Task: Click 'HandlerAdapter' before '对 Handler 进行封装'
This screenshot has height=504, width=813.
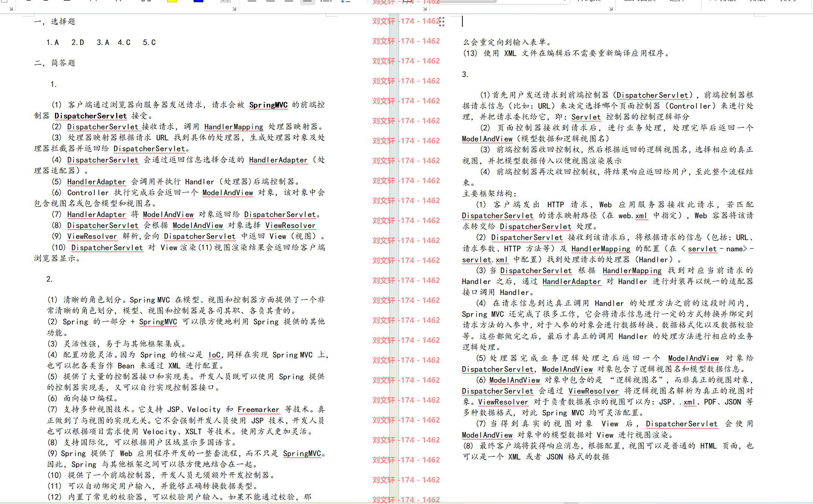Action: (x=572, y=282)
